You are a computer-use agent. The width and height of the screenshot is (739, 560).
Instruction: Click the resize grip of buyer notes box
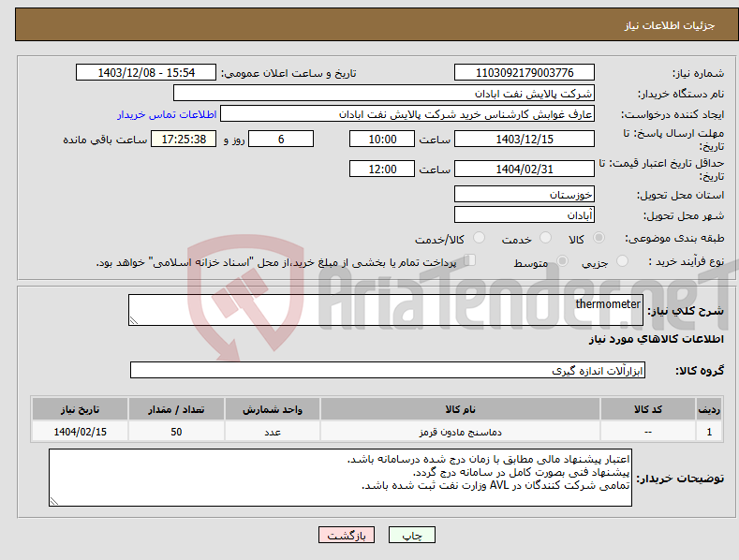coord(54,501)
